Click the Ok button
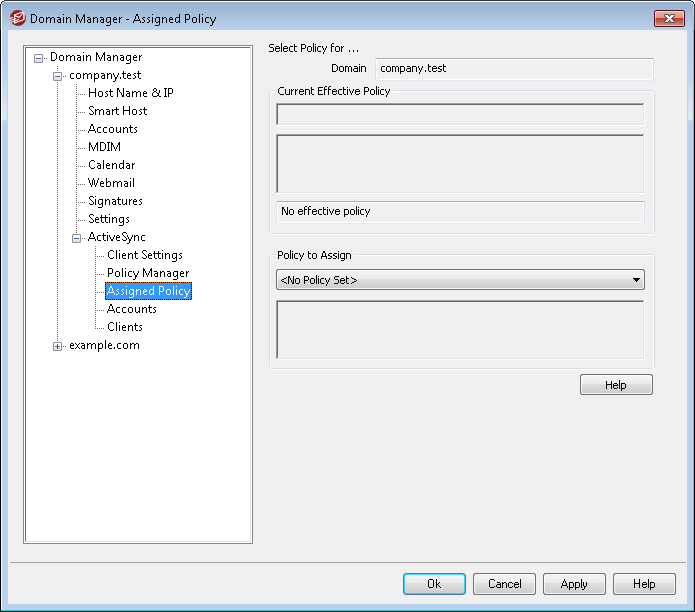695x612 pixels. 434,584
